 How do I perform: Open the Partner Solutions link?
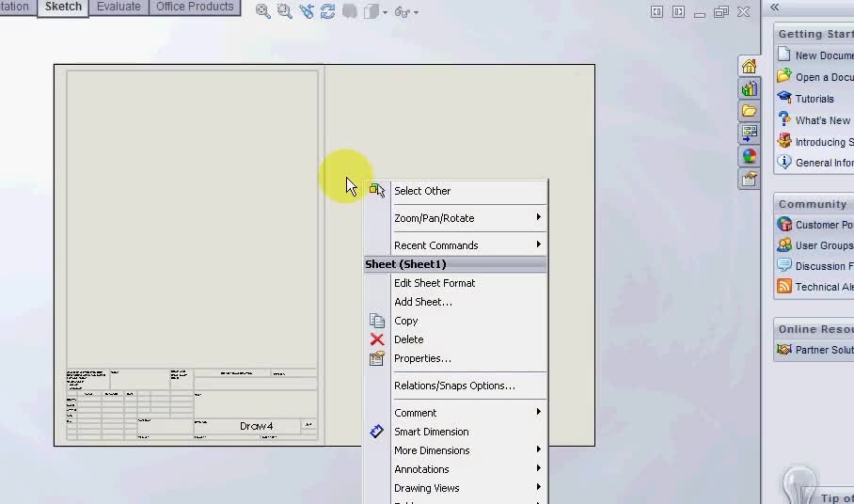pos(824,350)
